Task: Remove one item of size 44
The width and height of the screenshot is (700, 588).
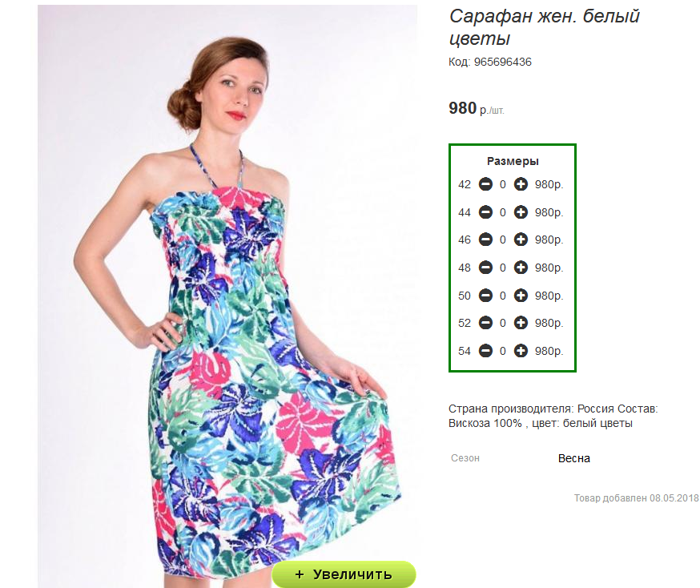Action: [485, 212]
